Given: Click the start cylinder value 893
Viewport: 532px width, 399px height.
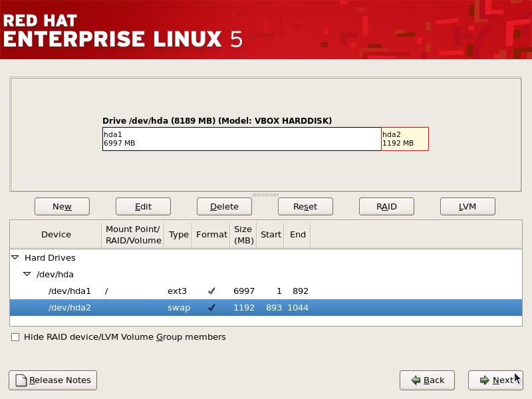Looking at the screenshot, I should [x=274, y=308].
